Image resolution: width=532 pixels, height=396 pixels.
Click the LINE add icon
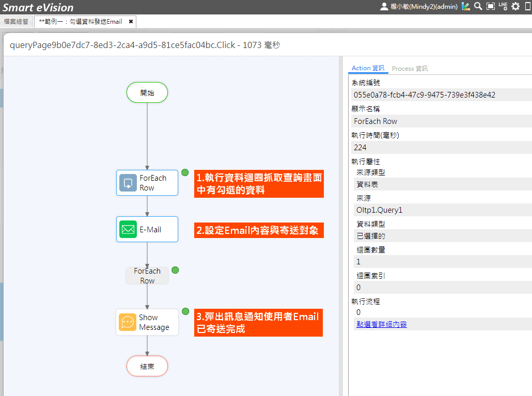pyautogui.click(x=503, y=6)
